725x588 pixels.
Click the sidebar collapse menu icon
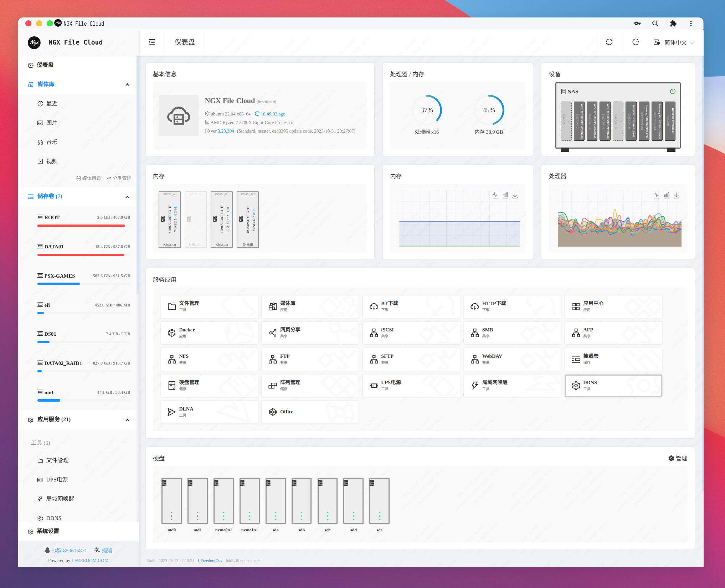(151, 42)
